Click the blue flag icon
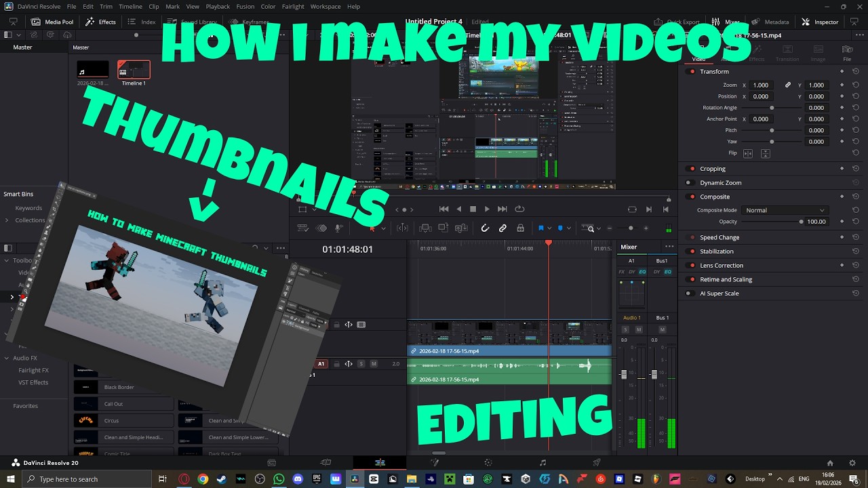Viewport: 868px width, 488px height. click(540, 228)
